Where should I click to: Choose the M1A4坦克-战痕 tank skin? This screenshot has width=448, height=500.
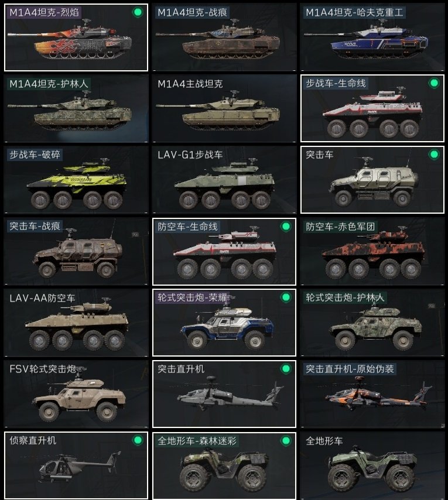click(x=224, y=37)
